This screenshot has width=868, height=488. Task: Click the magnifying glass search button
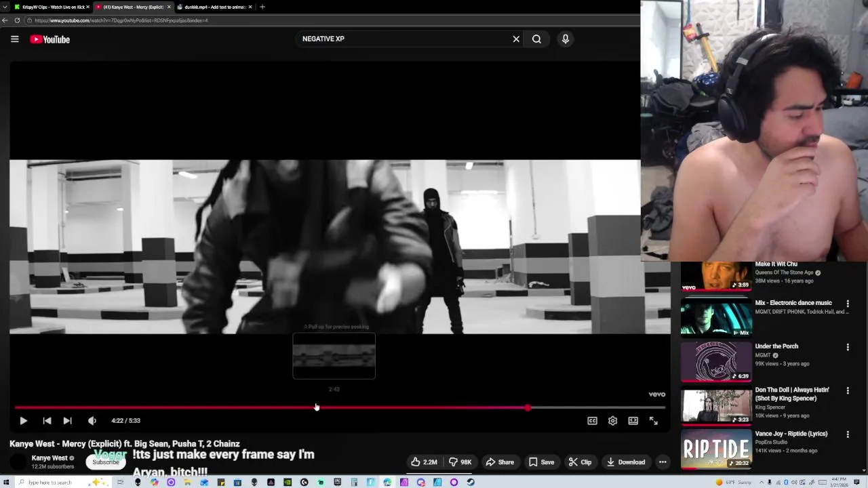[x=536, y=39]
